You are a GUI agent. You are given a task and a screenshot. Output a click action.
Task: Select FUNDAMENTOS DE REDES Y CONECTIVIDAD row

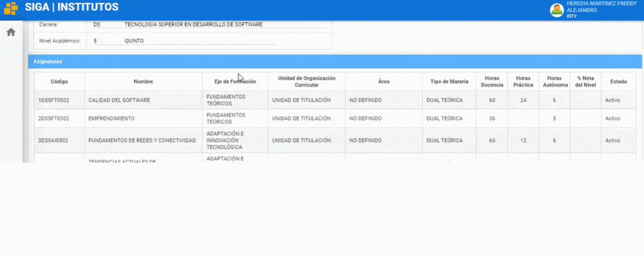point(141,141)
